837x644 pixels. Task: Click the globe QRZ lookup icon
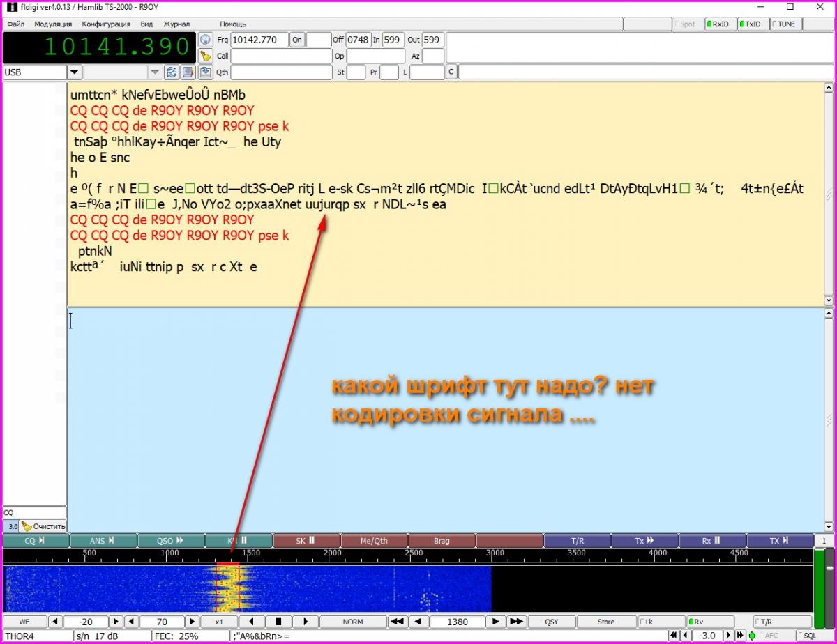[x=205, y=40]
